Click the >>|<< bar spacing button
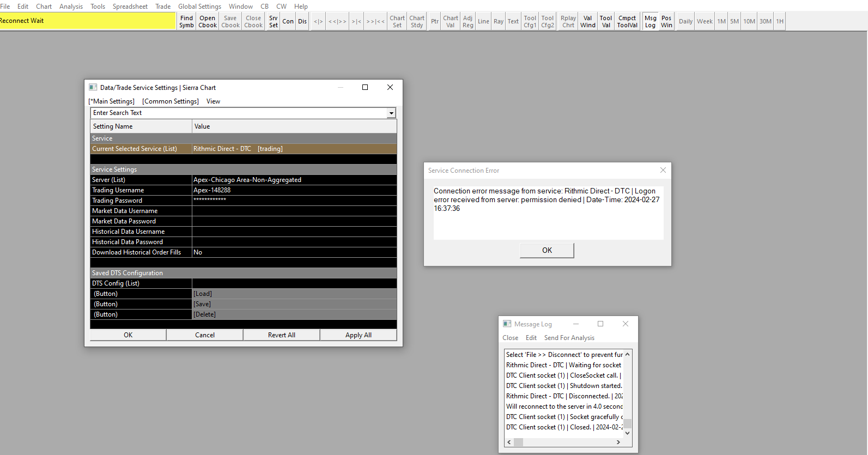 375,21
